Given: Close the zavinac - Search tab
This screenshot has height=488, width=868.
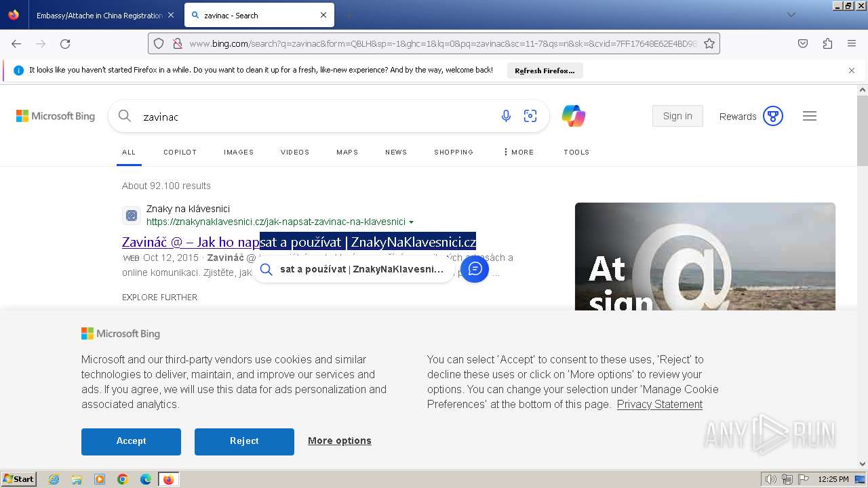Looking at the screenshot, I should coord(323,15).
